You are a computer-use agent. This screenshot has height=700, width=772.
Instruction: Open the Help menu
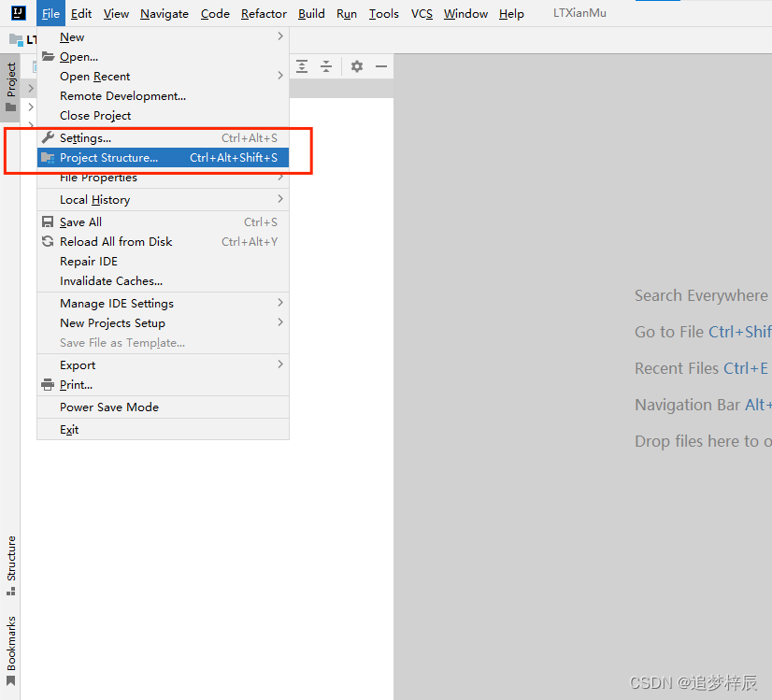[511, 14]
